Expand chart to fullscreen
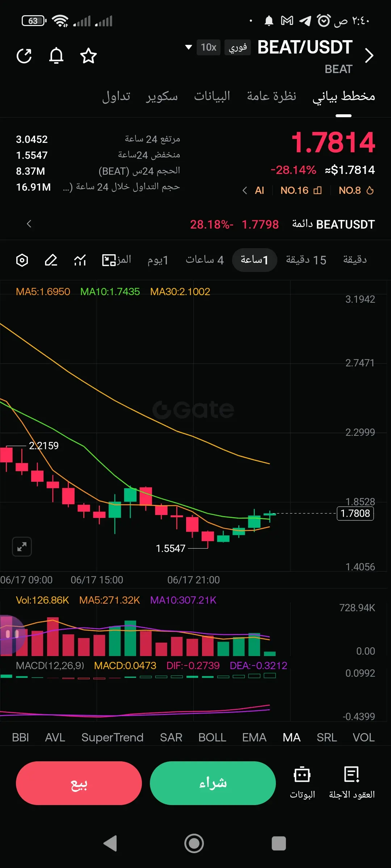 tap(22, 546)
